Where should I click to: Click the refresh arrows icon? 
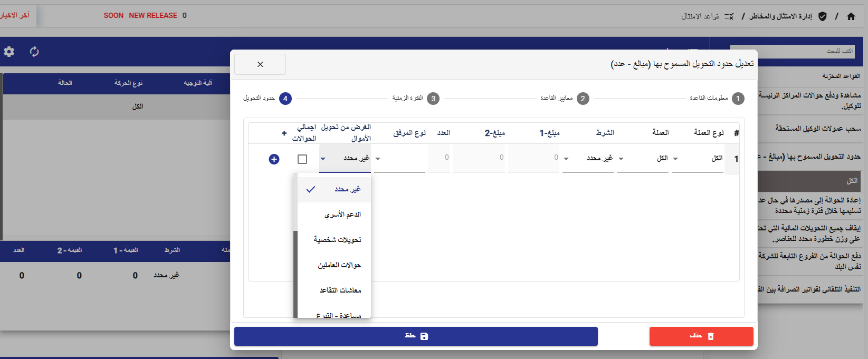pos(34,52)
